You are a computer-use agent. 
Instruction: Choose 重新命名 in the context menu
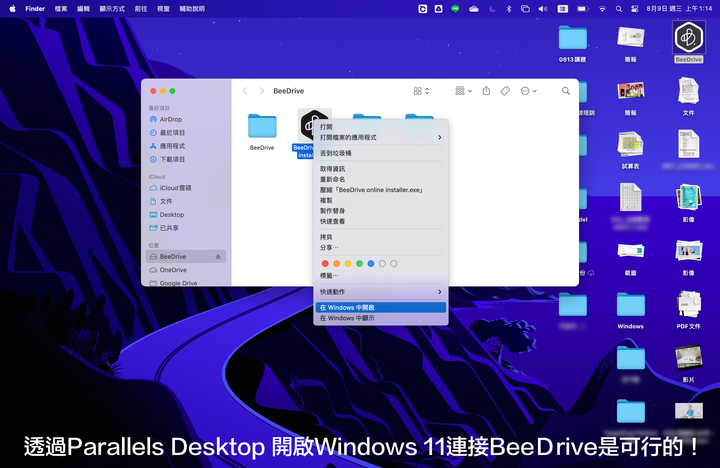point(380,179)
